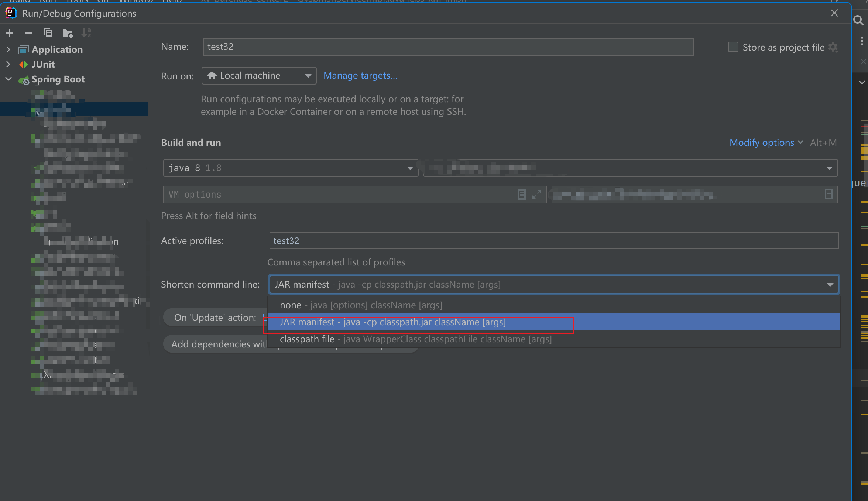Click the Spring Boot icon in the sidebar
This screenshot has width=868, height=501.
(24, 79)
